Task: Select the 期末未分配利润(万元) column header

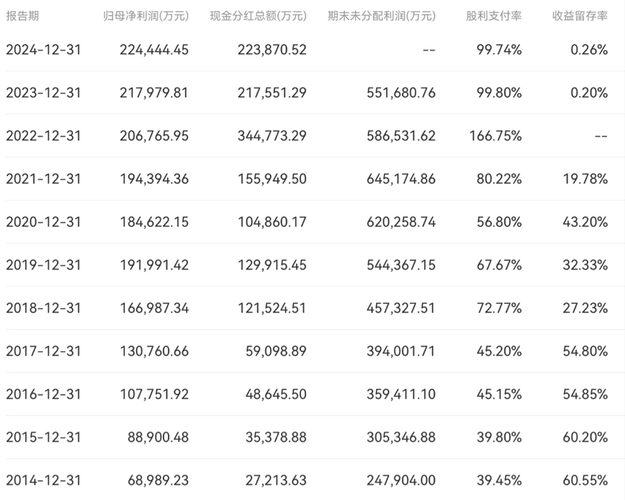Action: click(382, 16)
